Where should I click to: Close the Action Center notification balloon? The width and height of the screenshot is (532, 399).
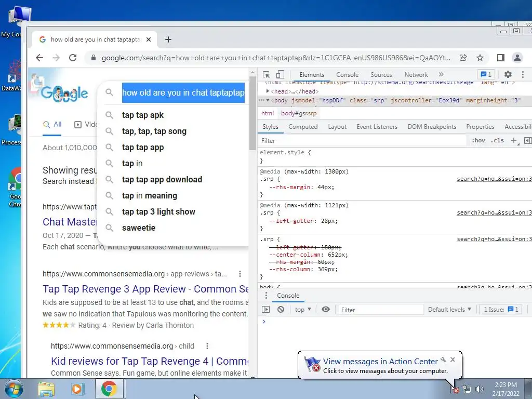pyautogui.click(x=453, y=360)
